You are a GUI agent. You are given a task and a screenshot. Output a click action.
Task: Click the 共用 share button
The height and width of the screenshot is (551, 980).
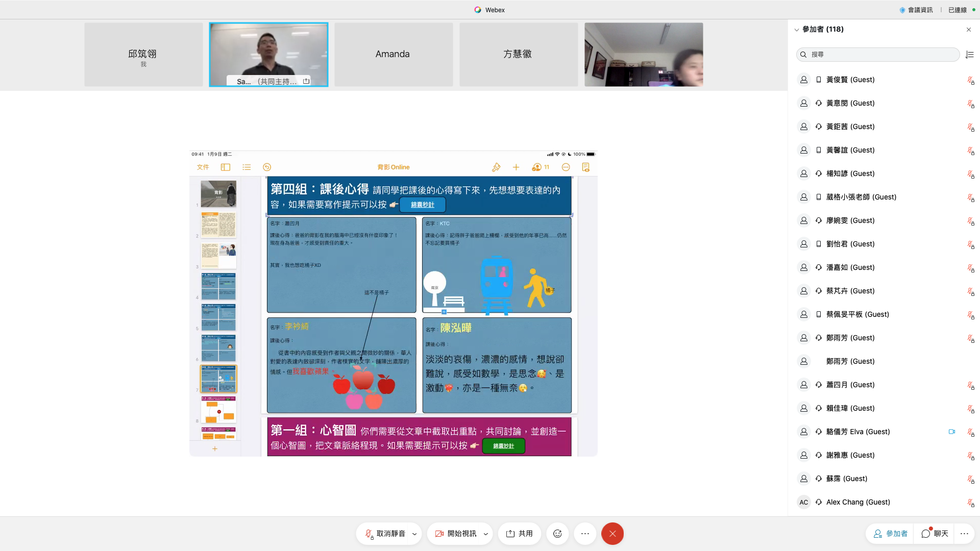click(x=520, y=534)
